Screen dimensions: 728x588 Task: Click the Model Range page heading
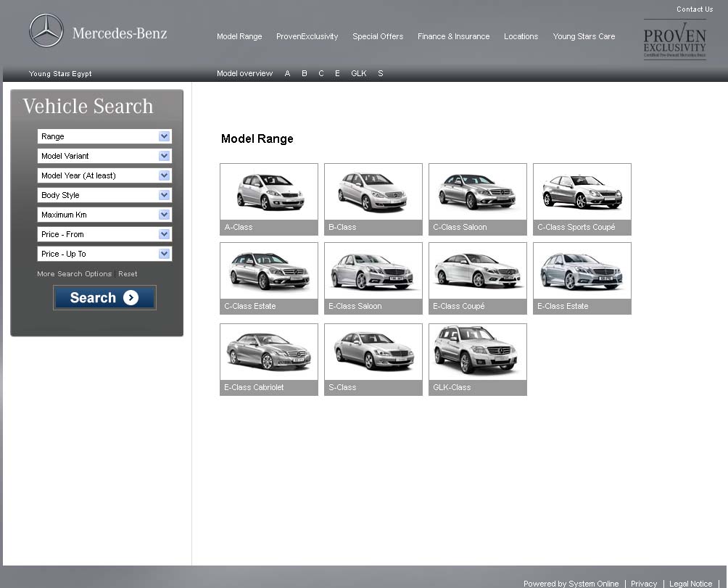pos(257,138)
